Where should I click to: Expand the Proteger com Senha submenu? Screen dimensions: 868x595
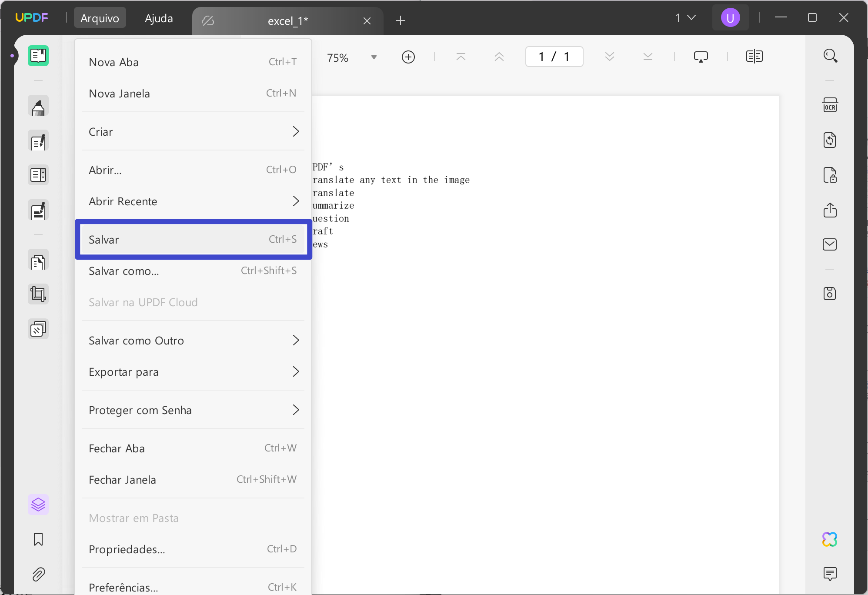[x=193, y=410]
